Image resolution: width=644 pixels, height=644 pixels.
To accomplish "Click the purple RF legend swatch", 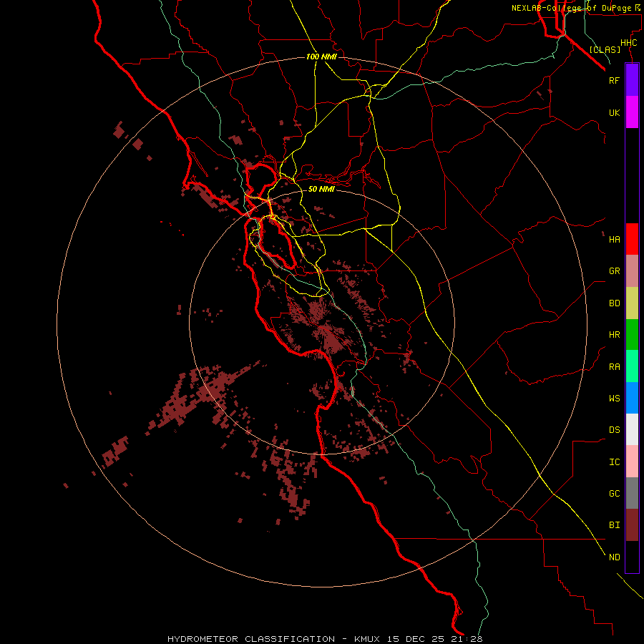I will 632,80.
